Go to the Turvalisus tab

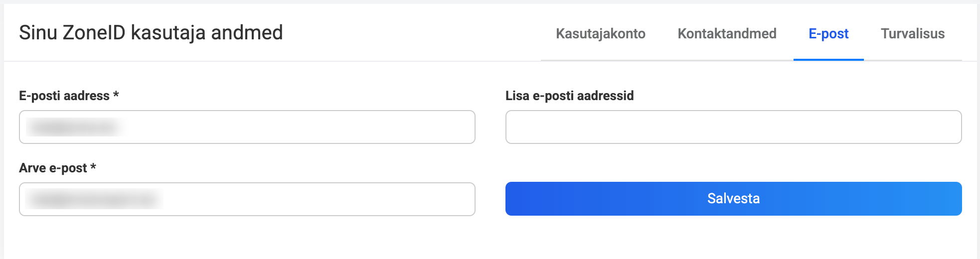(912, 33)
